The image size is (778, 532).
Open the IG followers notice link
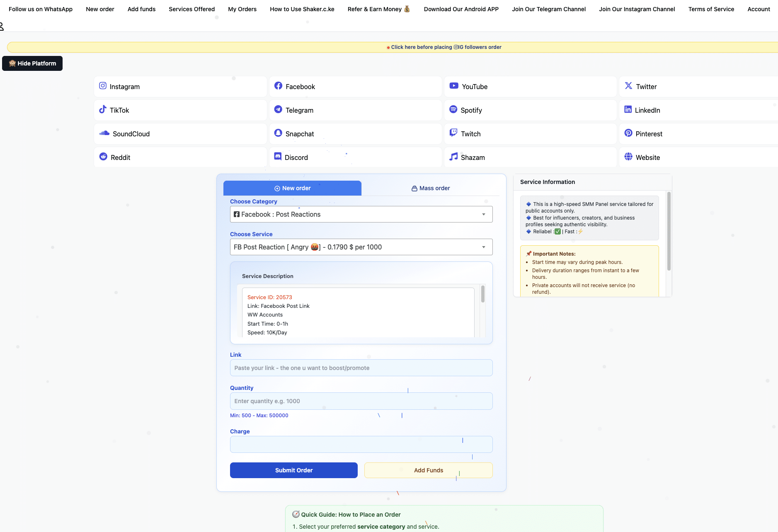click(x=446, y=47)
